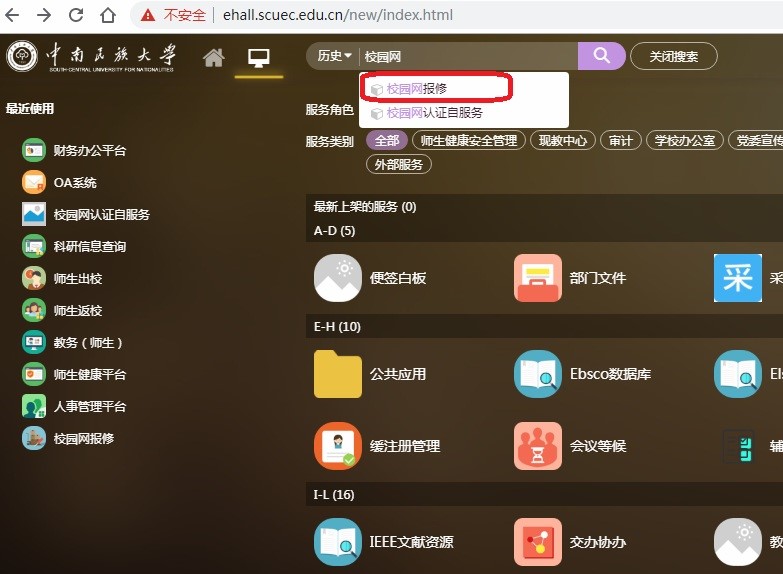Image resolution: width=783 pixels, height=574 pixels.
Task: Filter by 外部服务 category
Action: click(x=399, y=164)
